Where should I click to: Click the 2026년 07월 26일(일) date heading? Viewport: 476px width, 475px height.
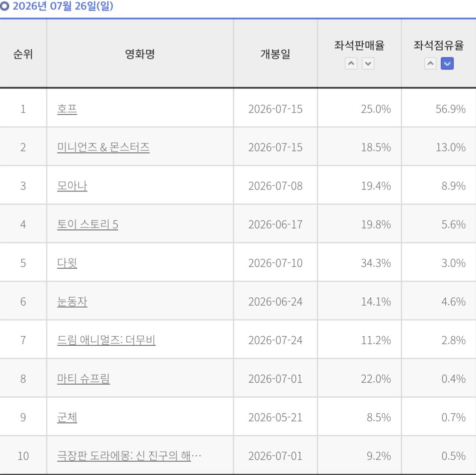(x=63, y=6)
